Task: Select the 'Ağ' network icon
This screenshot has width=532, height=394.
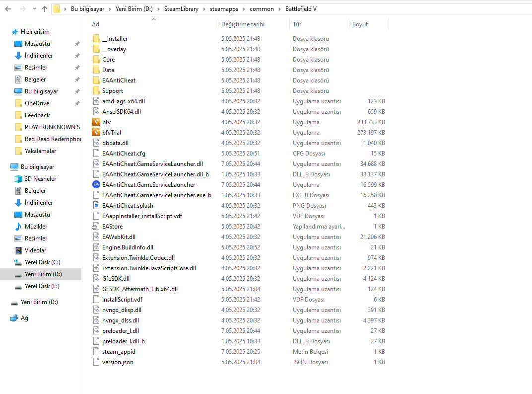Action: (14, 318)
